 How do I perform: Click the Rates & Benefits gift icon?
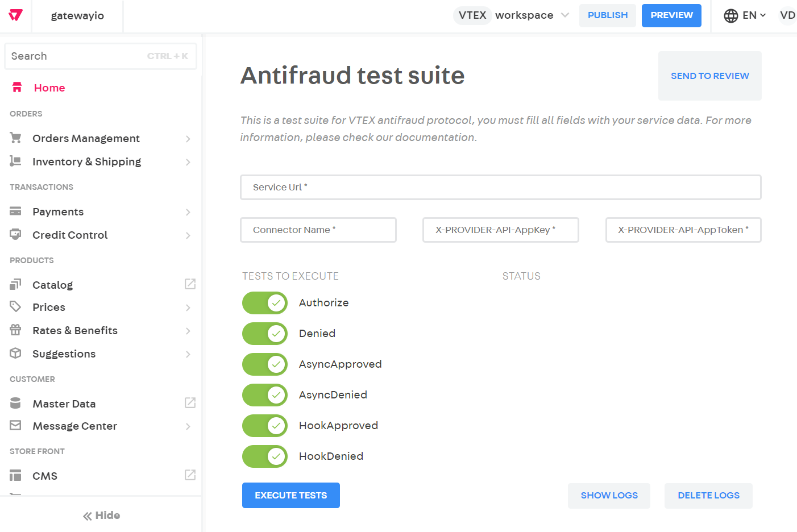[16, 330]
